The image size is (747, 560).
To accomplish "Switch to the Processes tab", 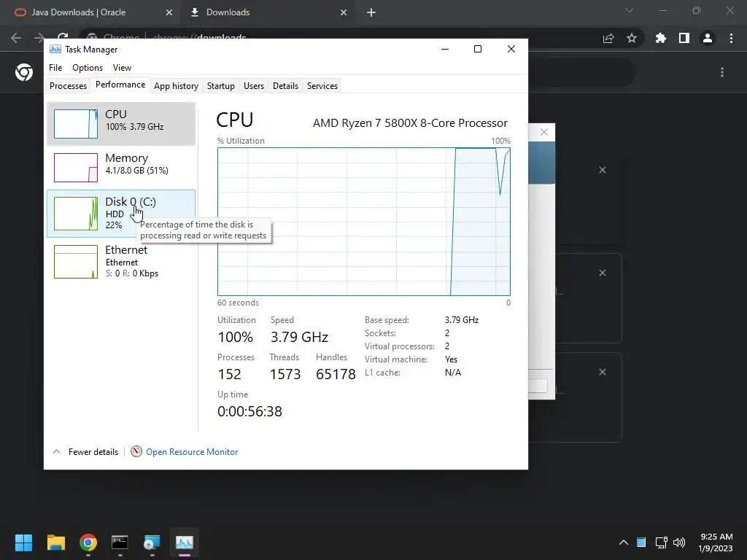I will click(68, 86).
